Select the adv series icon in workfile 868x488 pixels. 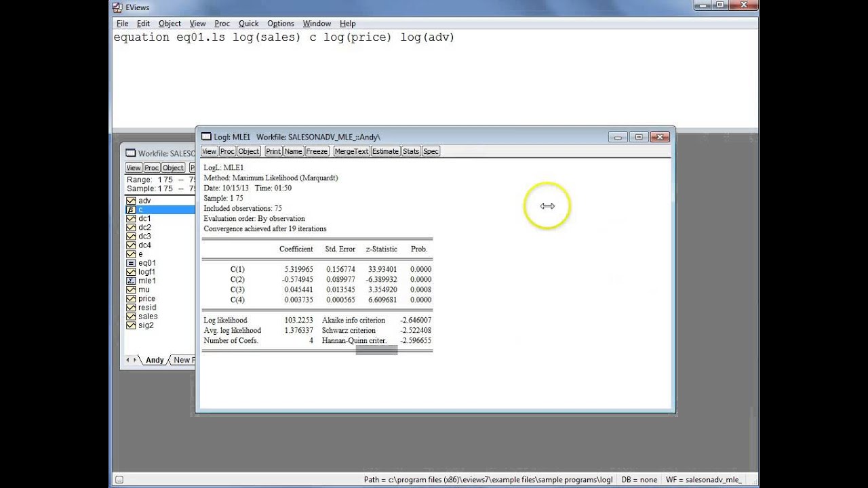tap(131, 201)
